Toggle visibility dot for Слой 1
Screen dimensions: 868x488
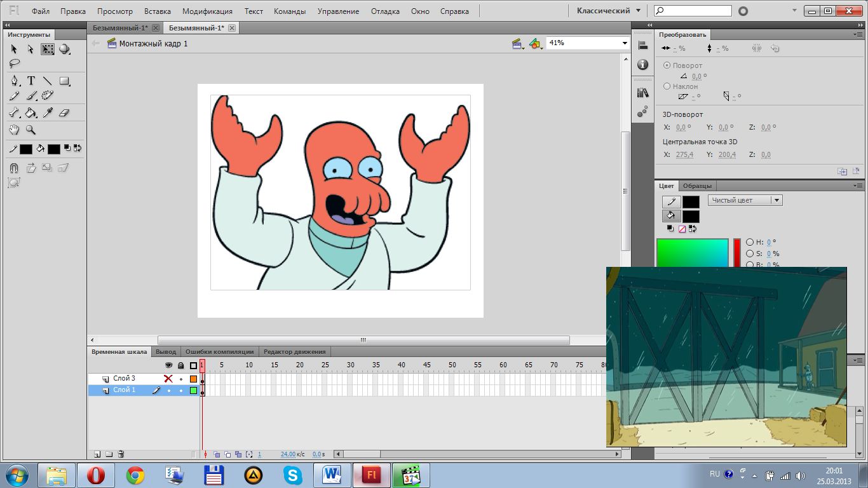click(168, 390)
